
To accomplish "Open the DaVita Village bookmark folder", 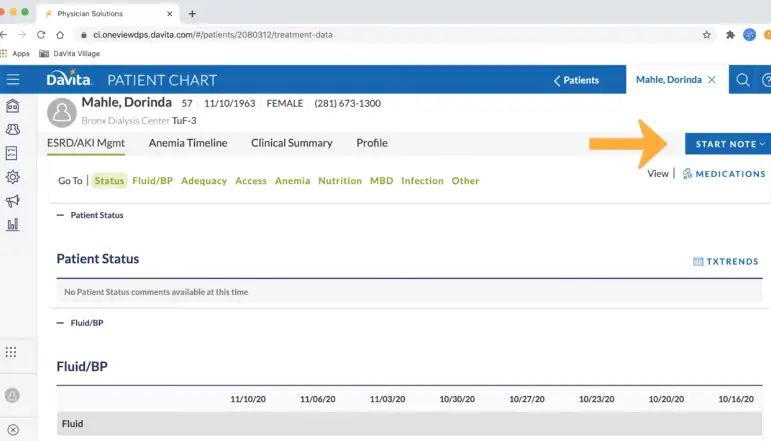I will click(x=69, y=54).
